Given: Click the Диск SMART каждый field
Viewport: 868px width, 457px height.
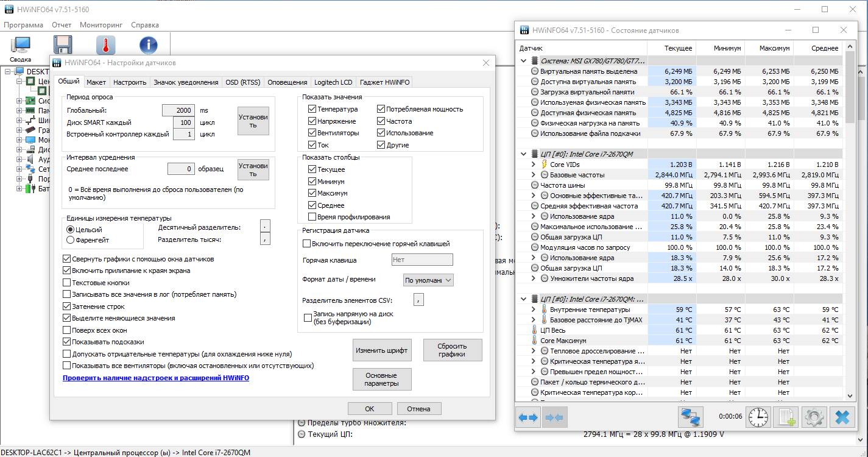Looking at the screenshot, I should click(x=184, y=122).
